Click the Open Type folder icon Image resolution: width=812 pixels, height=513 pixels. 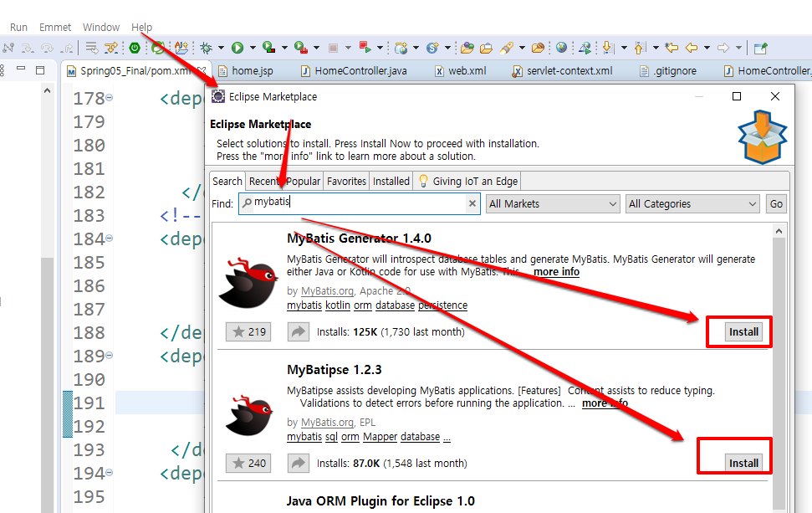(x=467, y=49)
